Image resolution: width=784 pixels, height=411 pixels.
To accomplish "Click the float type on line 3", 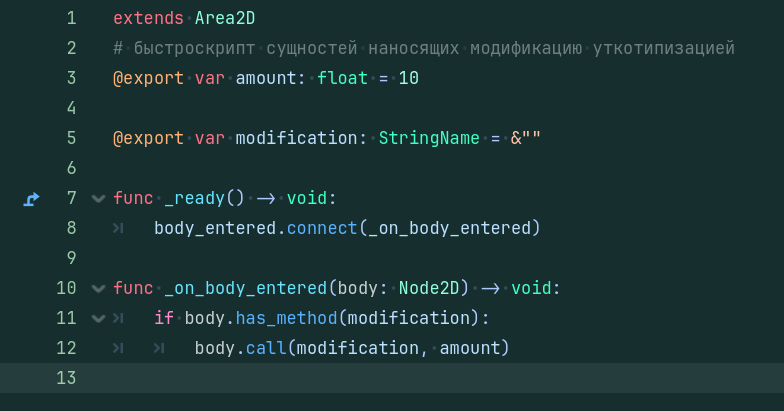I will [x=342, y=78].
